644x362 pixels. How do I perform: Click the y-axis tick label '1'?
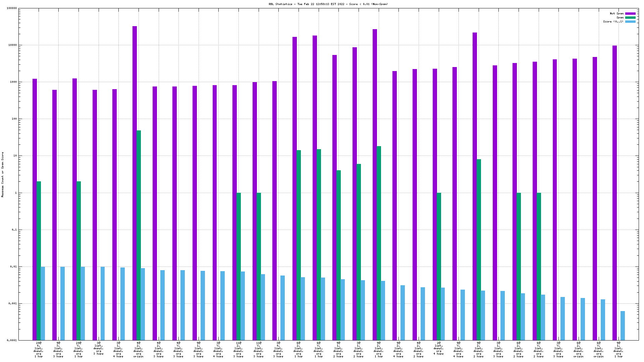click(15, 193)
